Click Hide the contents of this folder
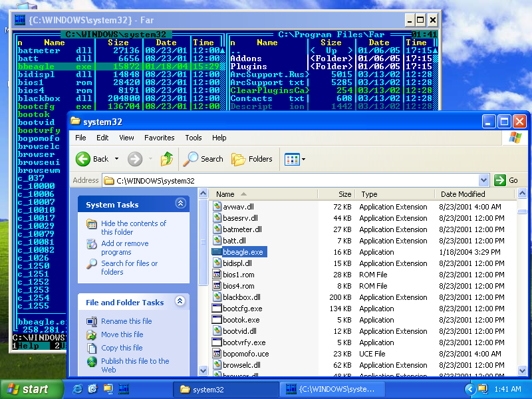The image size is (532, 399). tap(134, 227)
